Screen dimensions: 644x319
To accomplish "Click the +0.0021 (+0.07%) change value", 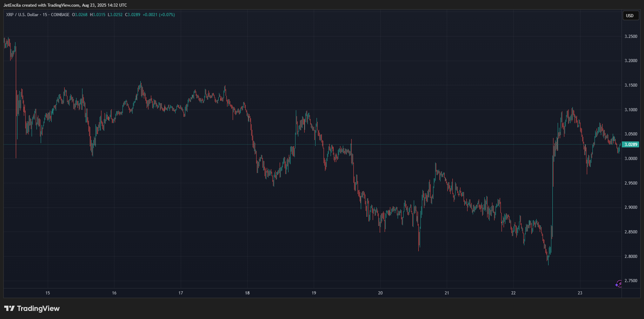I will click(159, 15).
